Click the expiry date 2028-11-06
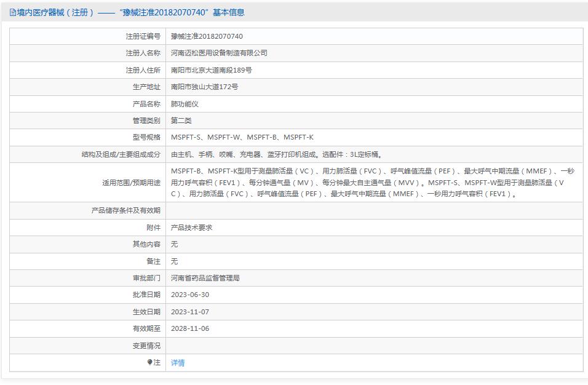This screenshot has width=588, height=385. point(190,328)
